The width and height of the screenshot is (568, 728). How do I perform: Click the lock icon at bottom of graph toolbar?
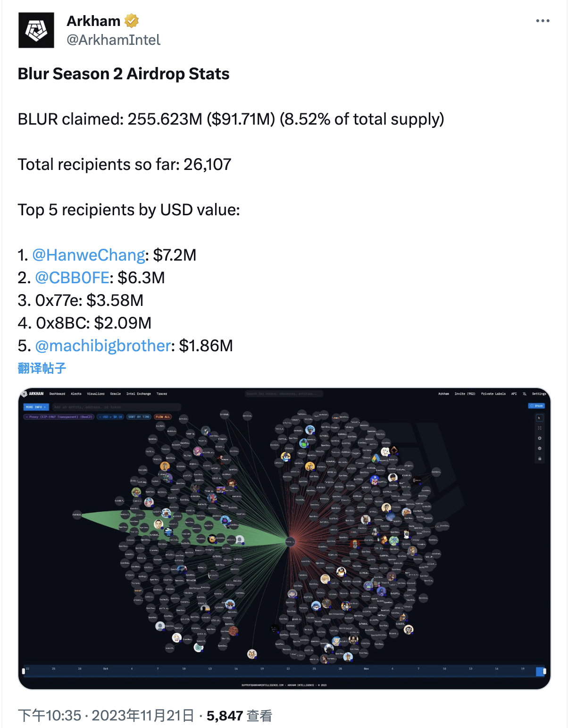tap(539, 458)
